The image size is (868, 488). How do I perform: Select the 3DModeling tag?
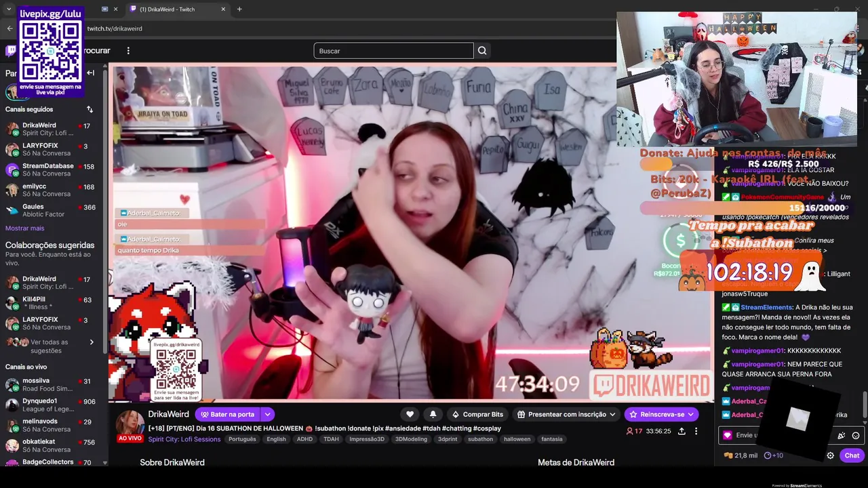412,439
